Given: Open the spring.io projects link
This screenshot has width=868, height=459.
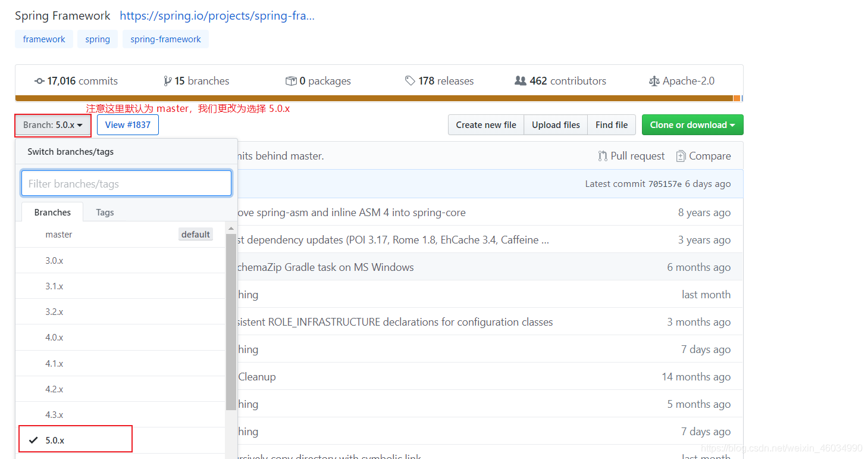Looking at the screenshot, I should coord(217,15).
